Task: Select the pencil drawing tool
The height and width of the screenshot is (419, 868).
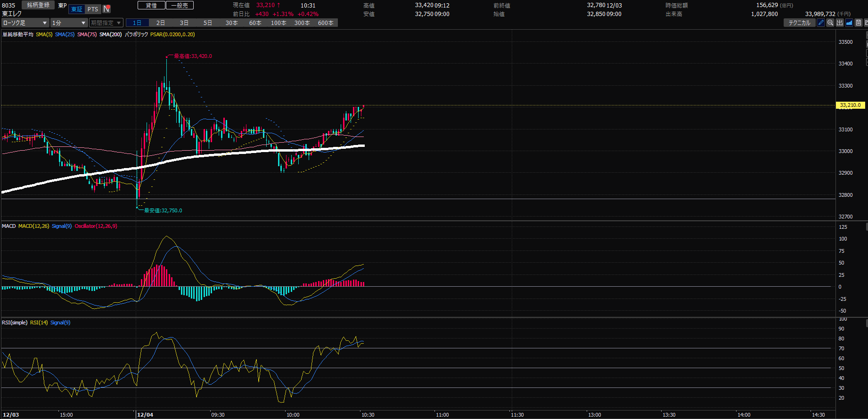Action: (821, 23)
